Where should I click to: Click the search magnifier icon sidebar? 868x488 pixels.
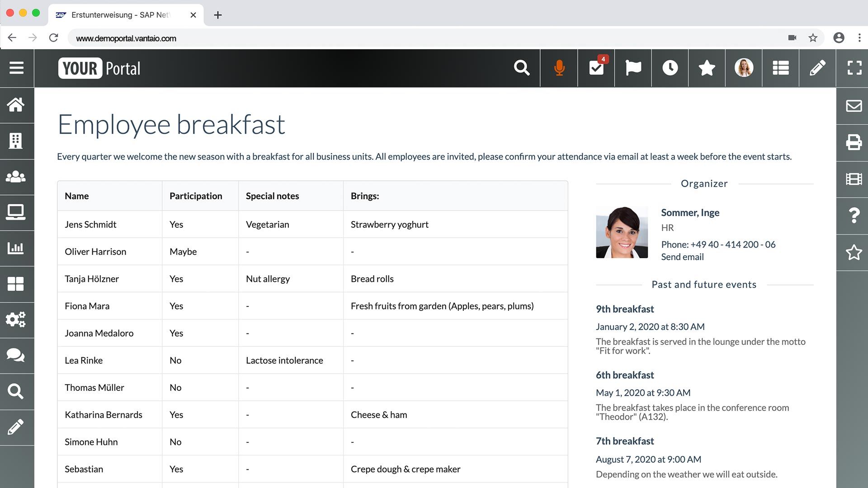(x=16, y=391)
